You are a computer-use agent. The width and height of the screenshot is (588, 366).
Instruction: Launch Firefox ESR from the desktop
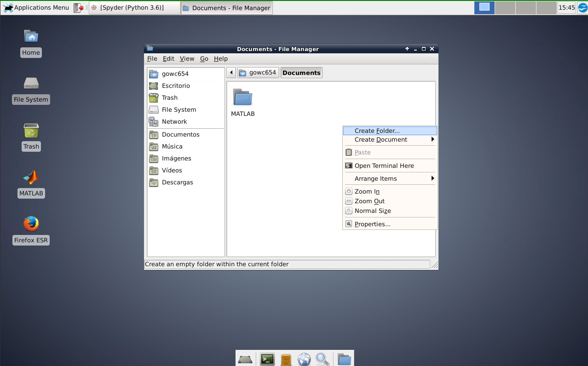tap(31, 230)
